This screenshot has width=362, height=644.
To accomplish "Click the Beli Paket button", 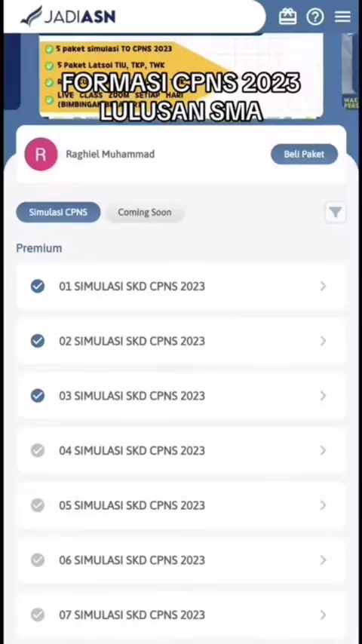I will 304,155.
